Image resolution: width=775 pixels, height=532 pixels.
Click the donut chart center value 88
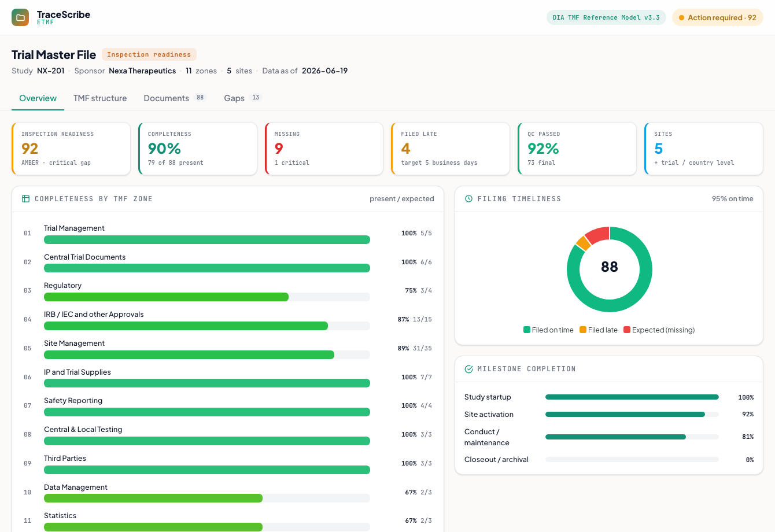tap(610, 267)
